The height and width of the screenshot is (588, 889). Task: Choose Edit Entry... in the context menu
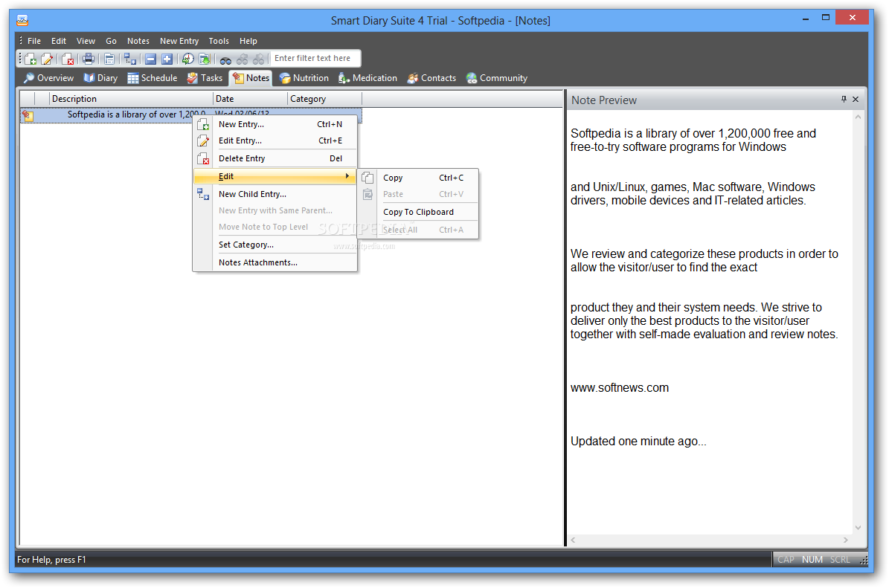275,140
